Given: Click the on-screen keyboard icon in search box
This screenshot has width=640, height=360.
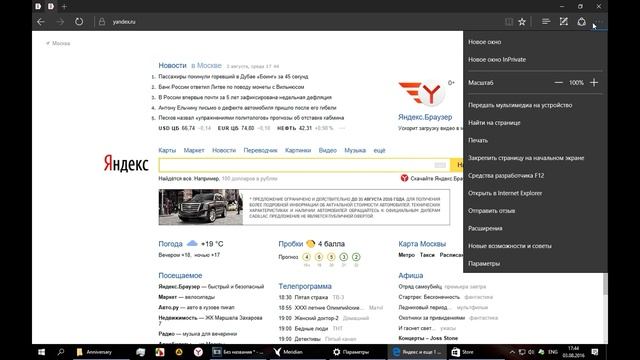Looking at the screenshot, I should click(440, 165).
